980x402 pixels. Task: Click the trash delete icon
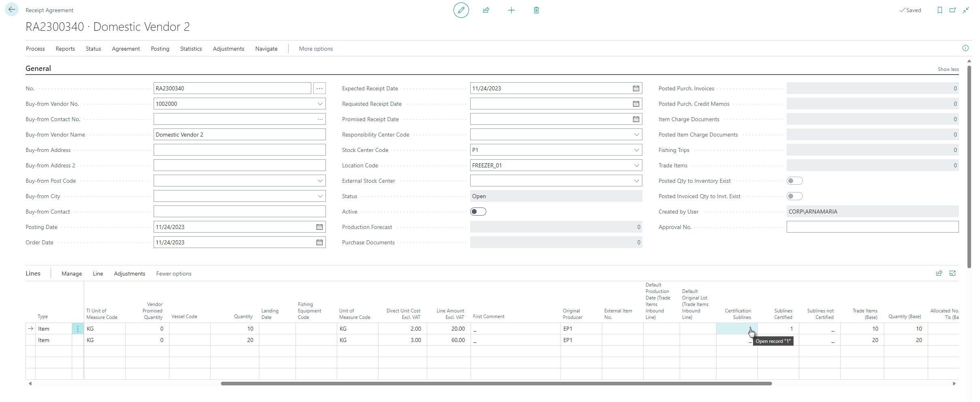click(x=536, y=10)
